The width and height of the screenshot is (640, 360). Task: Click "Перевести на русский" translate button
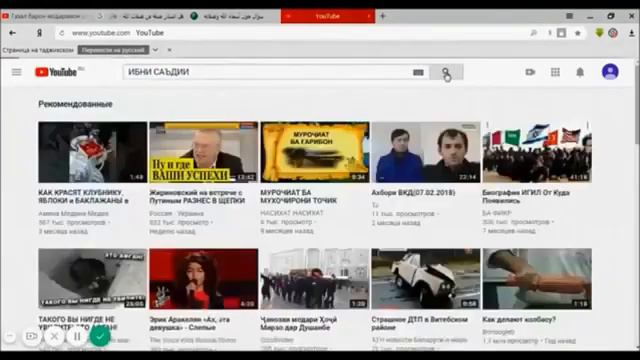[113, 50]
